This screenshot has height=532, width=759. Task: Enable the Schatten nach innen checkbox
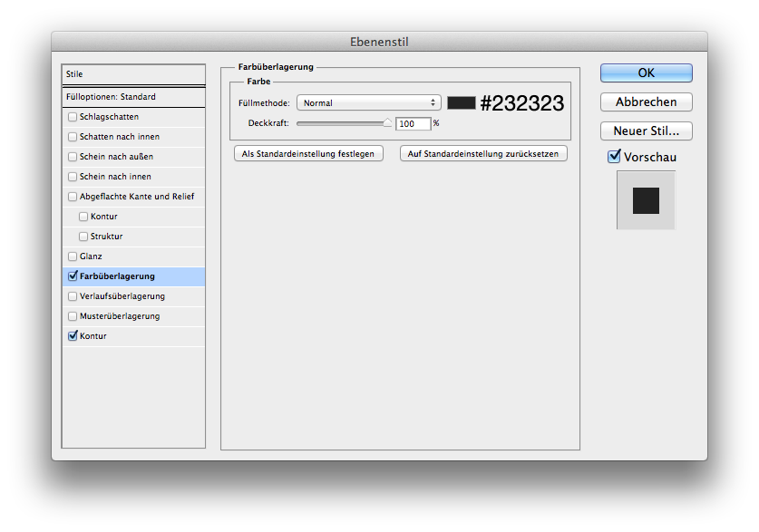pos(73,137)
